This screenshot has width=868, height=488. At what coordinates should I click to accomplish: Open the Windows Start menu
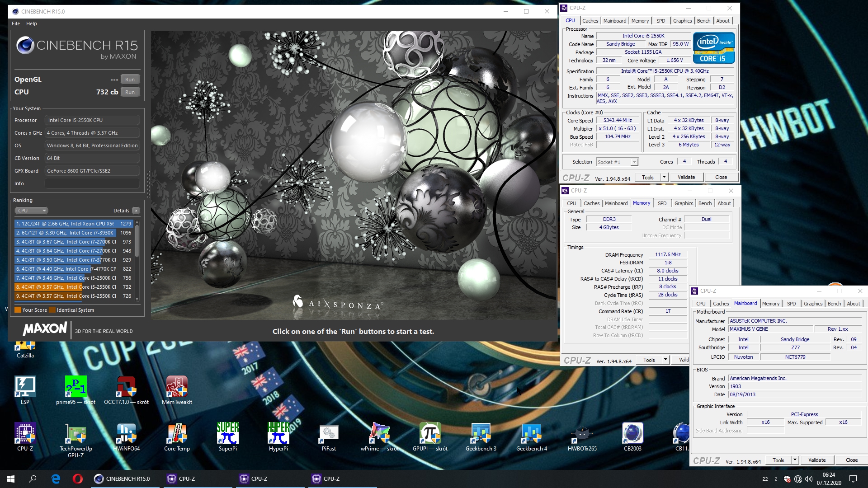(x=11, y=479)
